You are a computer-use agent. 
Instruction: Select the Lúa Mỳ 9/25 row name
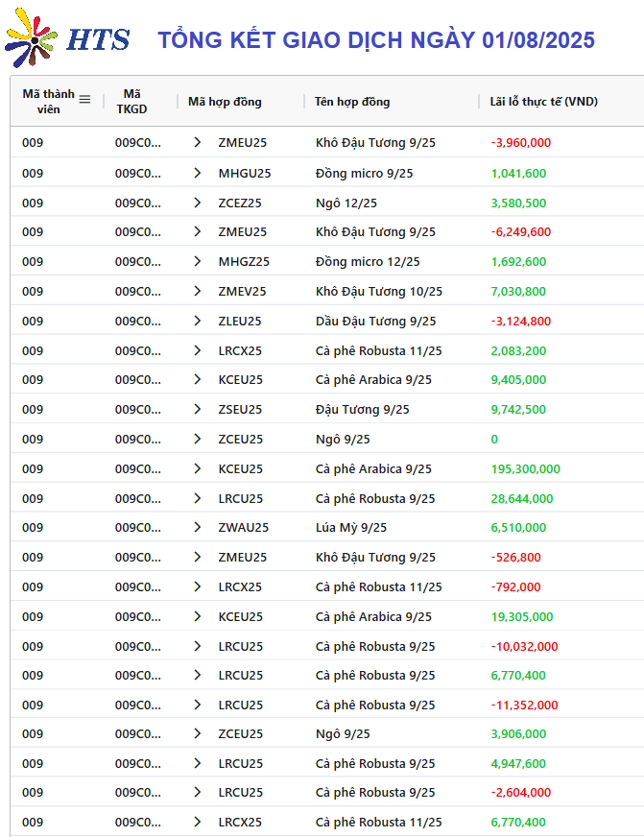[351, 527]
